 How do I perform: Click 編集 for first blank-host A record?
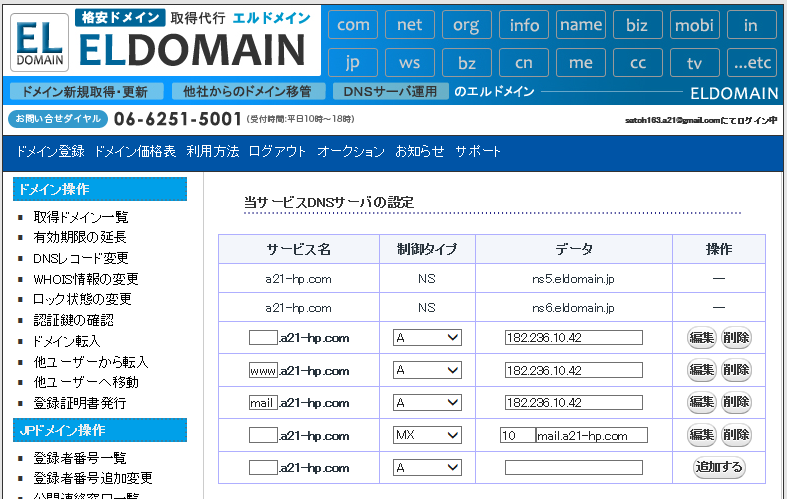(x=701, y=337)
